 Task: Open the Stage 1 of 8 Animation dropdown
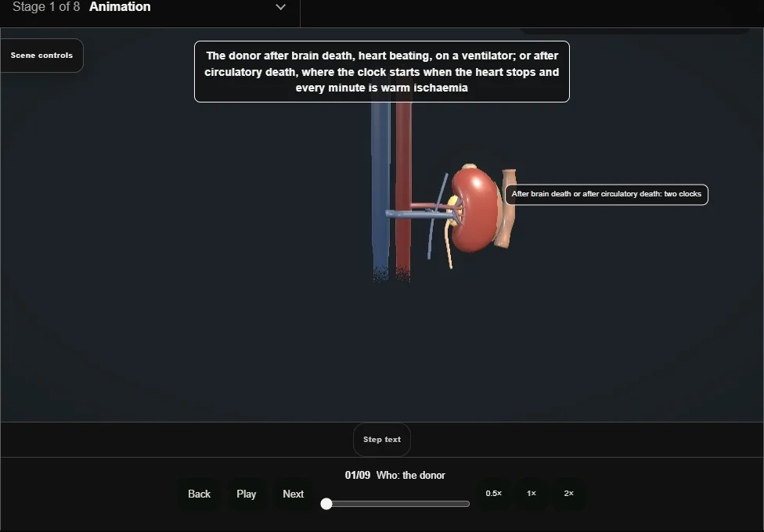(150, 8)
